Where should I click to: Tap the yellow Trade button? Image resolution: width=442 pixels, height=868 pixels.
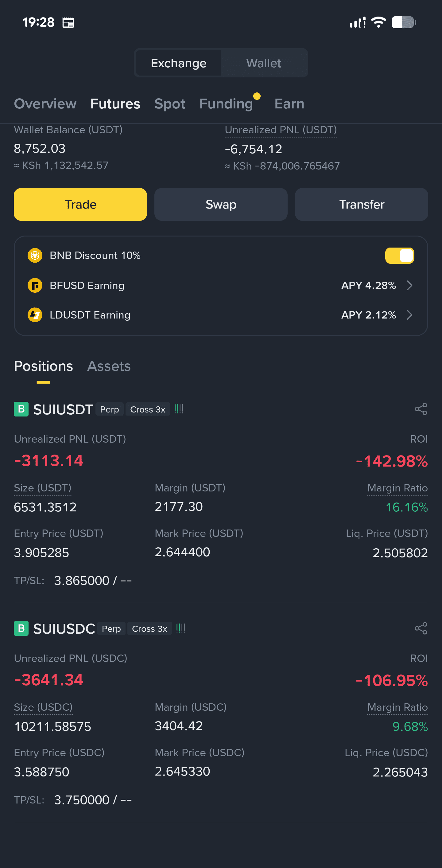(80, 205)
